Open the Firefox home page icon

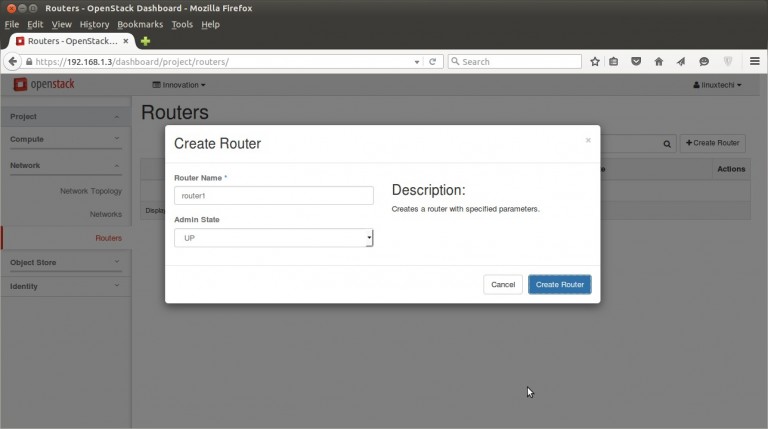click(659, 61)
